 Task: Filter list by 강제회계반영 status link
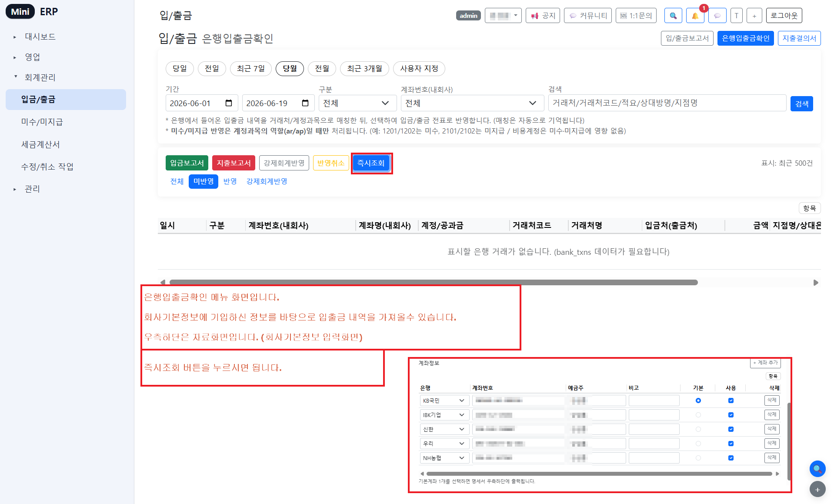(267, 181)
